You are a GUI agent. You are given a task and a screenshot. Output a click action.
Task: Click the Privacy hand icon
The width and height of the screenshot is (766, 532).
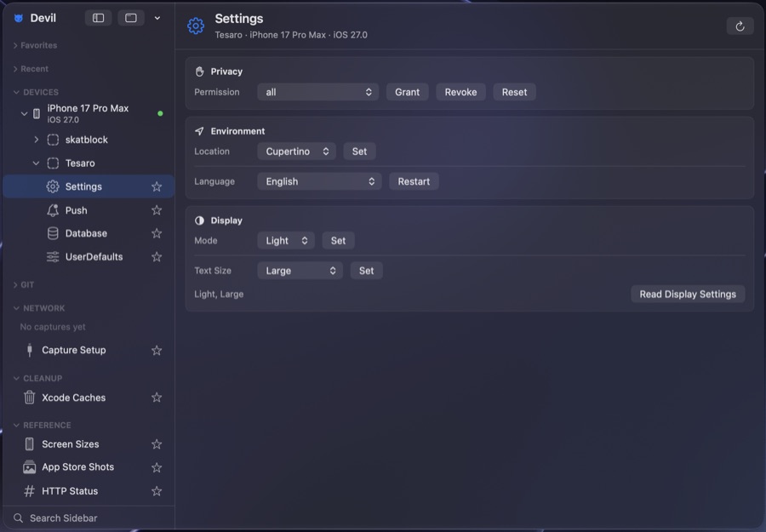pos(199,72)
